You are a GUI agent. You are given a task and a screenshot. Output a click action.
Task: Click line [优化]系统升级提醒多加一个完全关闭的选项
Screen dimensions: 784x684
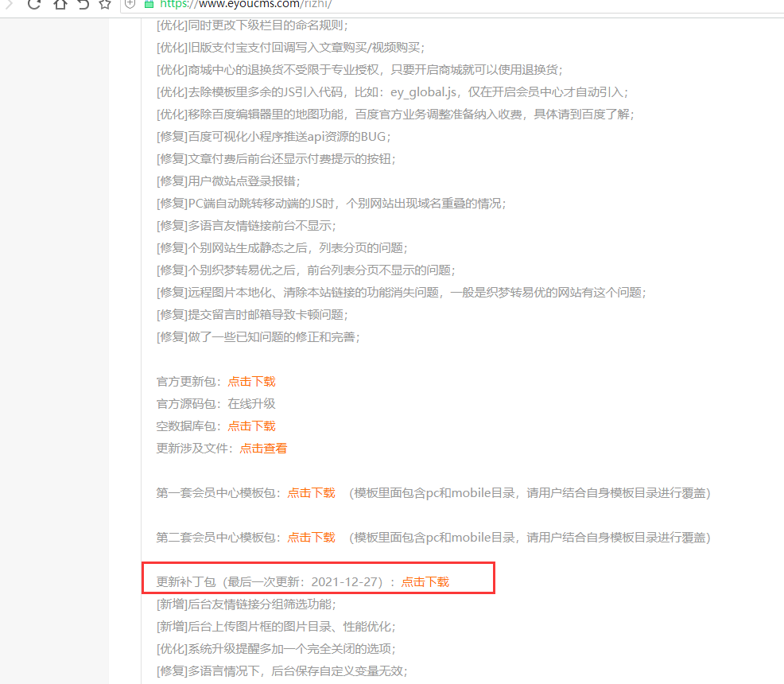(x=276, y=648)
